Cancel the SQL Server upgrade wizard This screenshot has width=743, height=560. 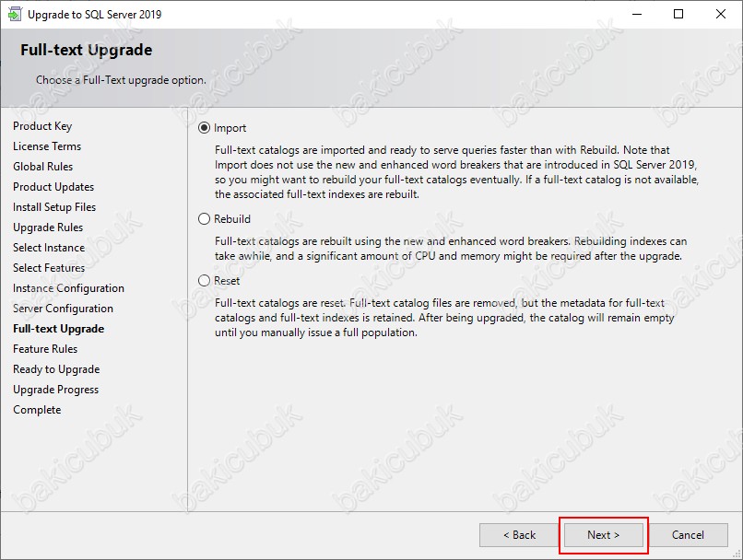pyautogui.click(x=688, y=535)
